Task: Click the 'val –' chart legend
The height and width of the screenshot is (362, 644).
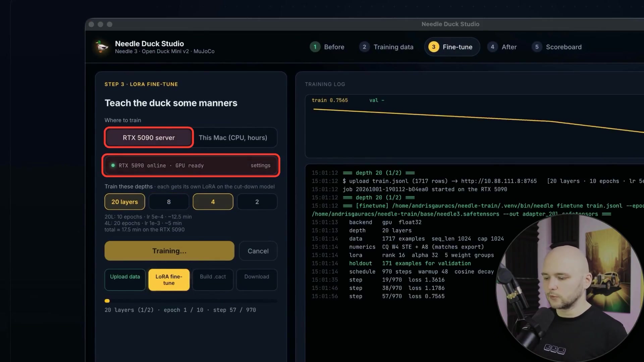Action: tap(377, 100)
